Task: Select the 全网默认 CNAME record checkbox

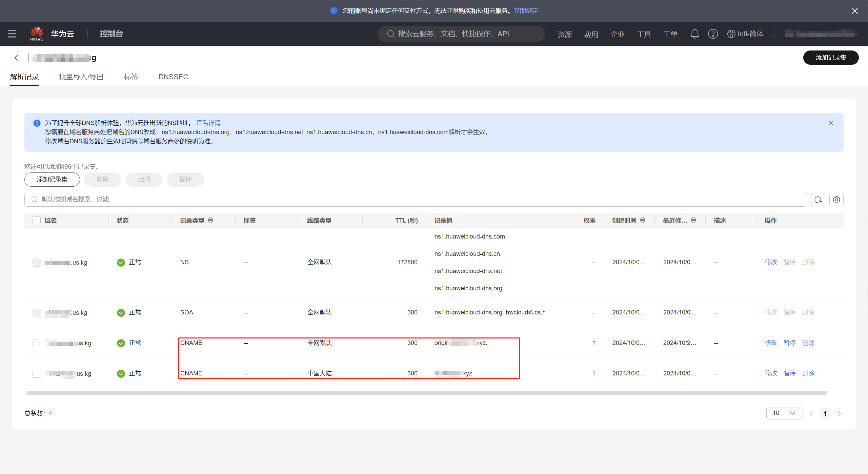Action: click(x=37, y=343)
